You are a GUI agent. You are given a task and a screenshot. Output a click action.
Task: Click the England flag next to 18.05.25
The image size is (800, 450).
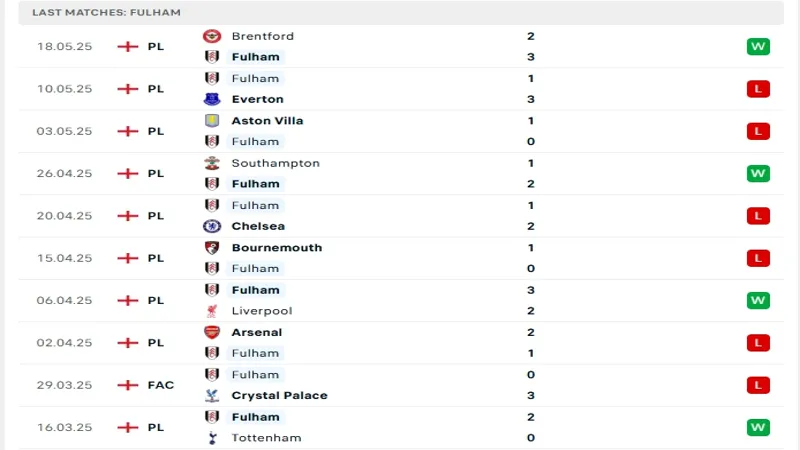pyautogui.click(x=127, y=46)
